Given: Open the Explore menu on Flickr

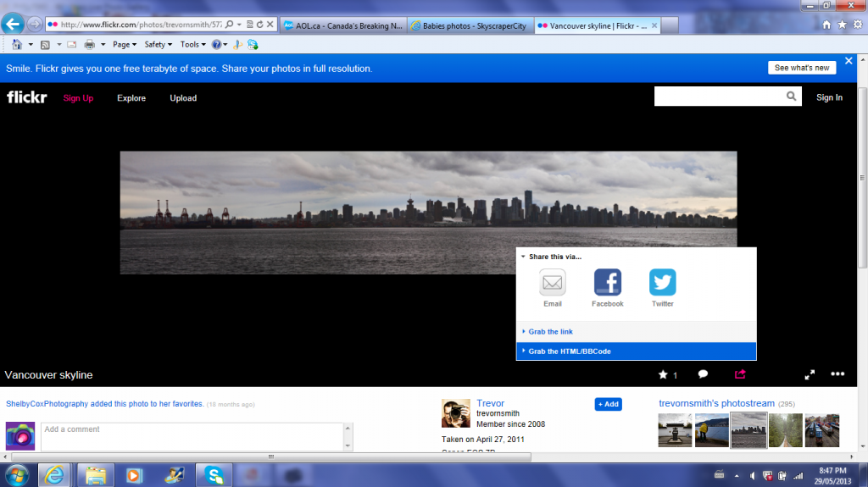Looking at the screenshot, I should pos(131,98).
